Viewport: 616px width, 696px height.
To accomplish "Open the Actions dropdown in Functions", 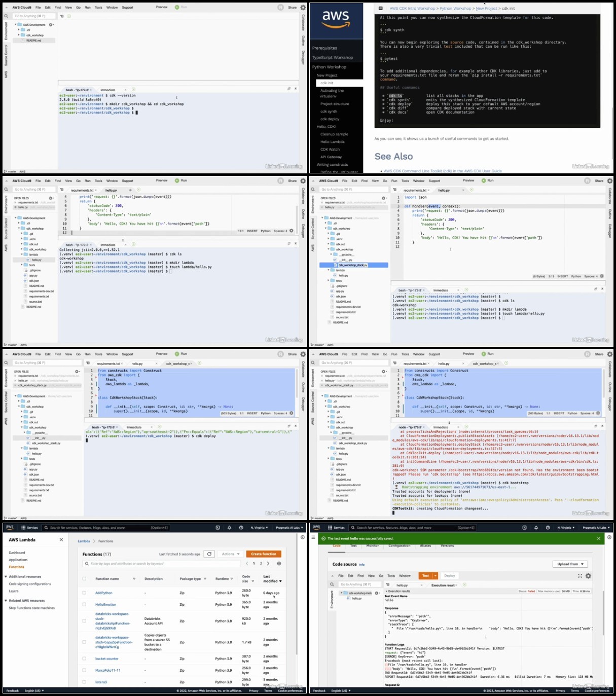I will (230, 554).
